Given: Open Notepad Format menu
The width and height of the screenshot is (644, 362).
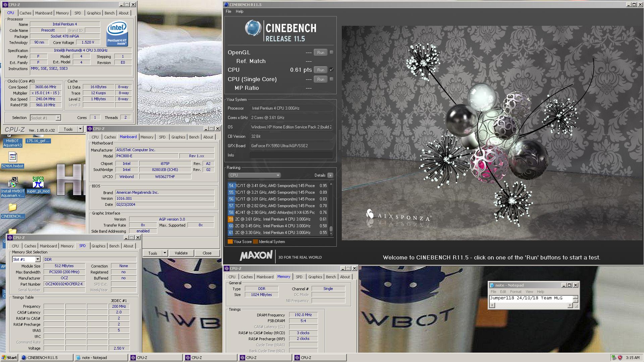Looking at the screenshot, I should [516, 292].
